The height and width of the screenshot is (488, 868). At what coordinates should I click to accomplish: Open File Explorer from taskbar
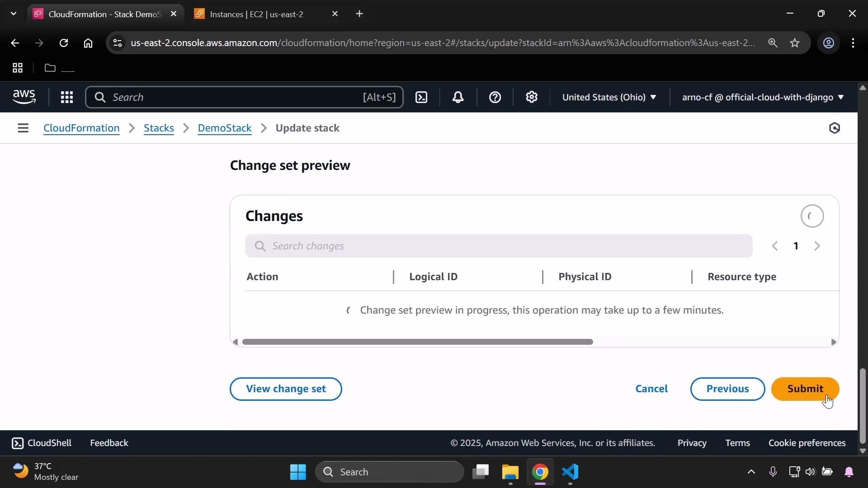click(x=510, y=472)
